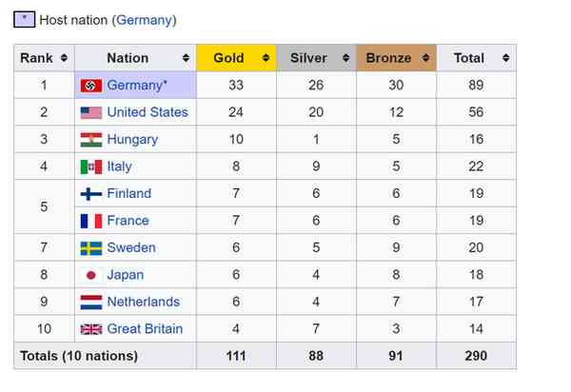
Task: Click the Sweden flag icon
Action: click(x=91, y=248)
